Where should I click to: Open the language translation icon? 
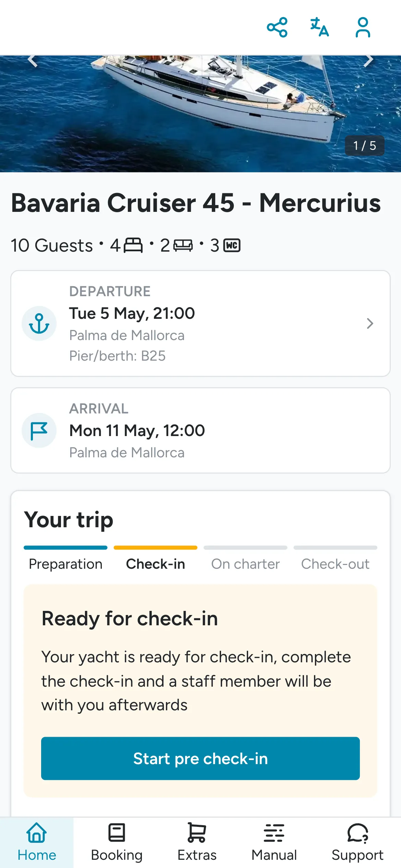click(x=319, y=27)
